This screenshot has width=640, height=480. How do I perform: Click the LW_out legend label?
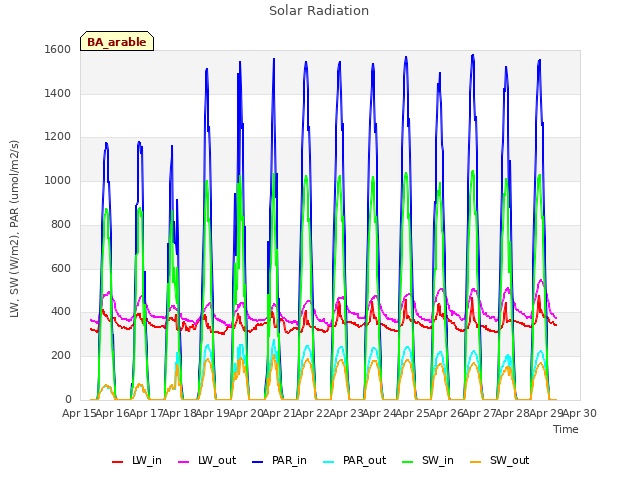click(217, 460)
